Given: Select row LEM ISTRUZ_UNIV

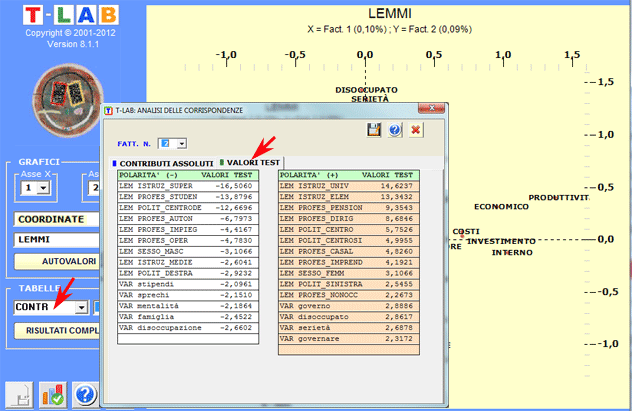Looking at the screenshot, I should [x=349, y=186].
